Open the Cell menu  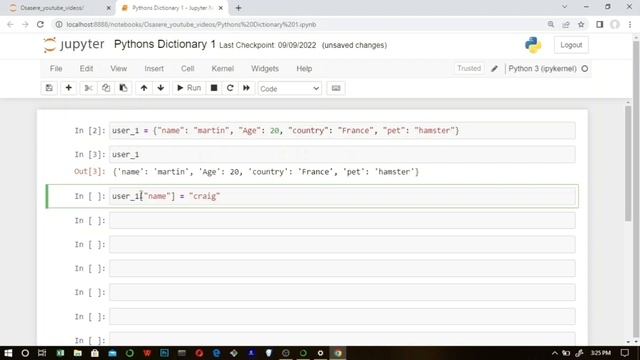[x=187, y=69]
